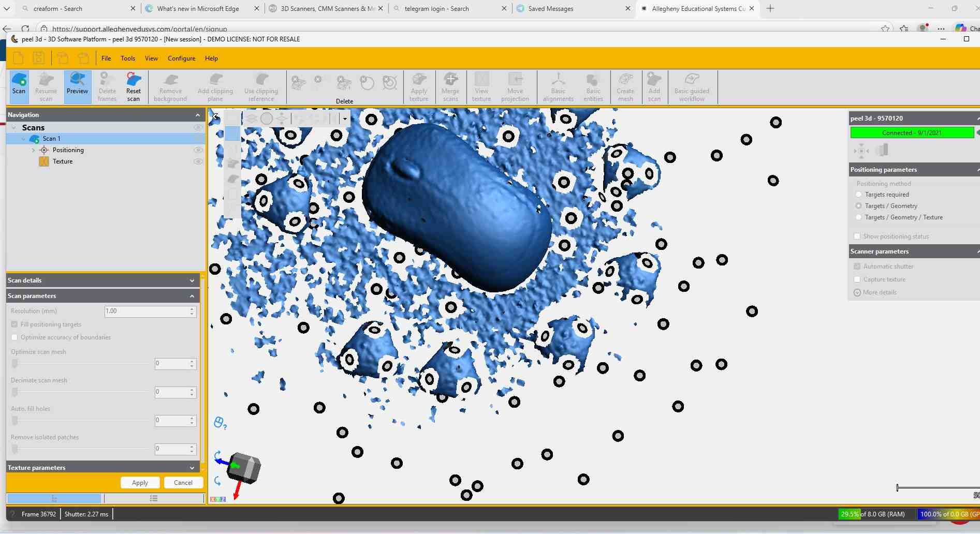Screen dimensions: 980x534
Task: Open the Configure menu
Action: [x=181, y=58]
